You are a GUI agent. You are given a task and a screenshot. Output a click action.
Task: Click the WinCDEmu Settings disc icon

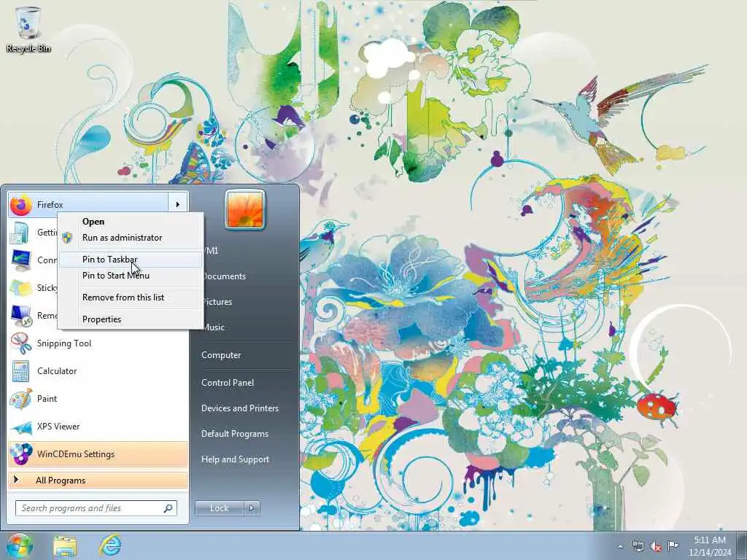pos(21,454)
